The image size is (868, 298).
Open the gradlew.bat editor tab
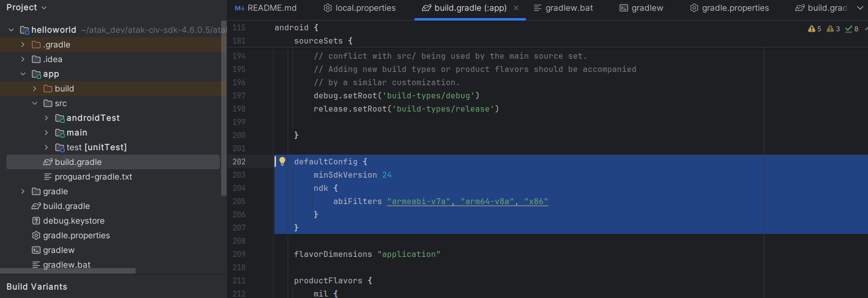(x=563, y=8)
